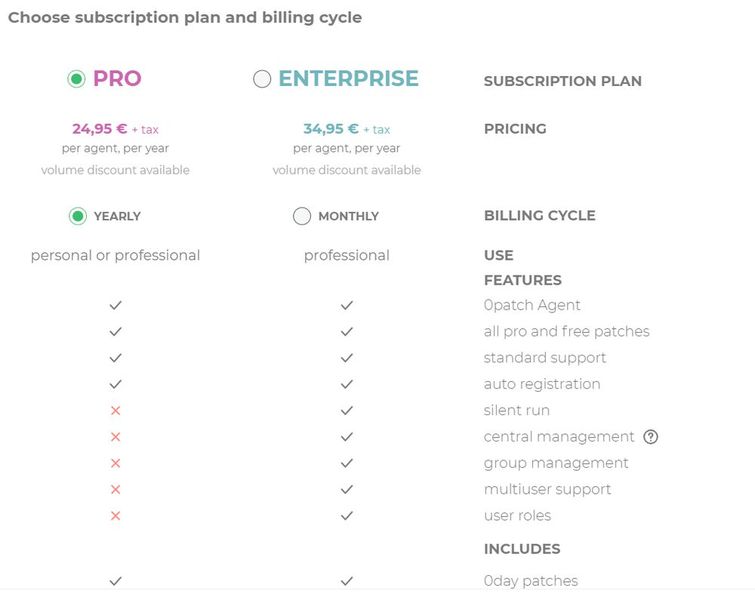Click the PRO red cross for user roles

(x=115, y=516)
